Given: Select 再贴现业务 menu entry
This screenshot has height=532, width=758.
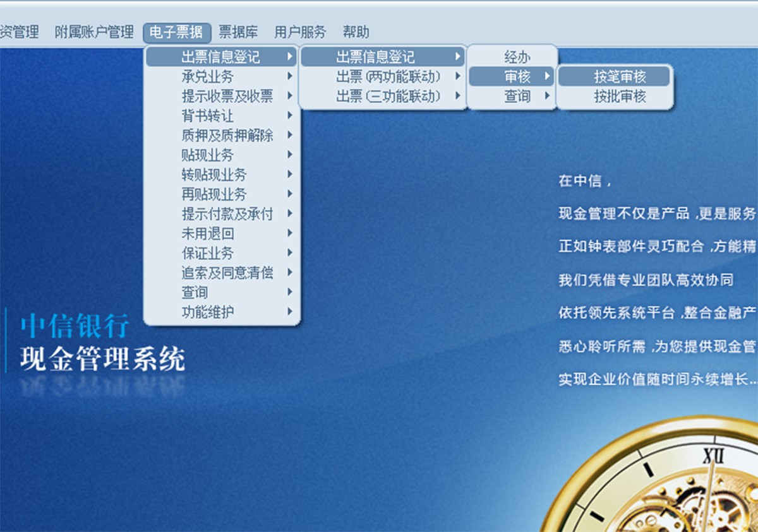Looking at the screenshot, I should pos(222,194).
